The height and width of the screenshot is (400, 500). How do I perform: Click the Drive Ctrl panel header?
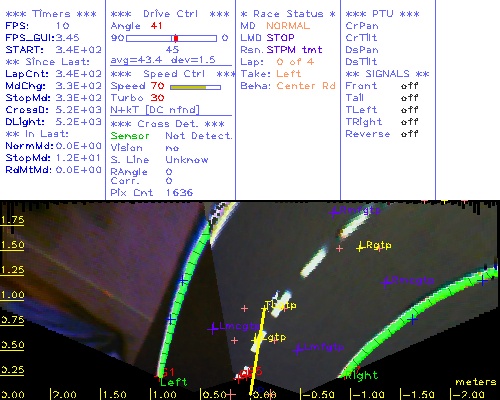(170, 14)
